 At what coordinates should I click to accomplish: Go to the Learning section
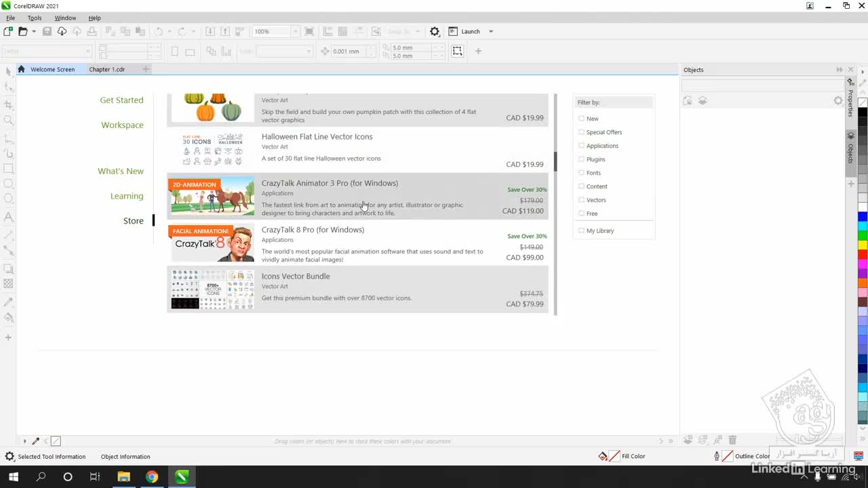[x=127, y=196]
